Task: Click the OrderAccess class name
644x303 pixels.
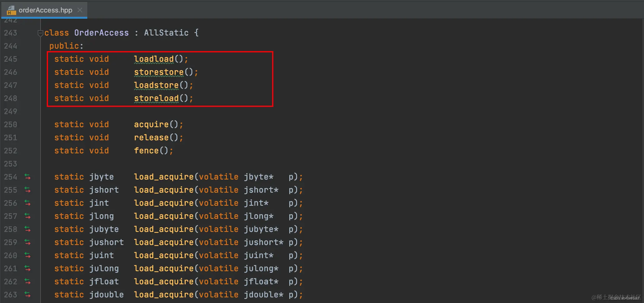Action: [102, 33]
